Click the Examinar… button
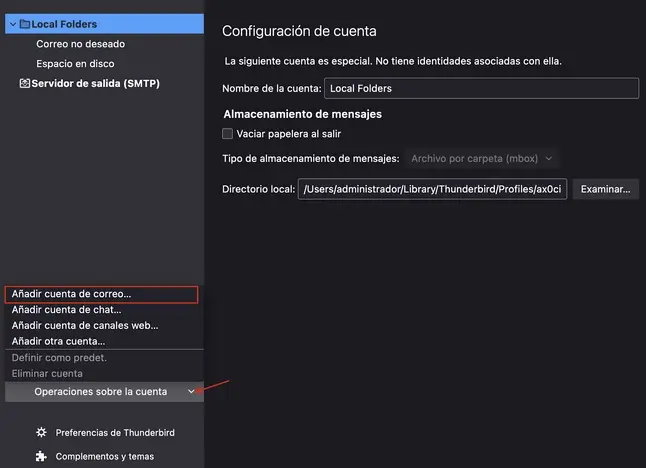This screenshot has height=468, width=646. [605, 189]
